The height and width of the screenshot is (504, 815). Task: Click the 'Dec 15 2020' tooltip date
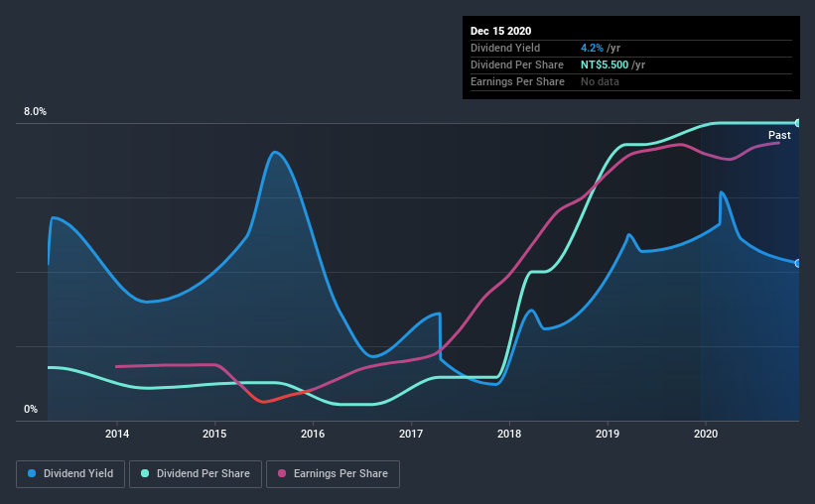pos(500,31)
